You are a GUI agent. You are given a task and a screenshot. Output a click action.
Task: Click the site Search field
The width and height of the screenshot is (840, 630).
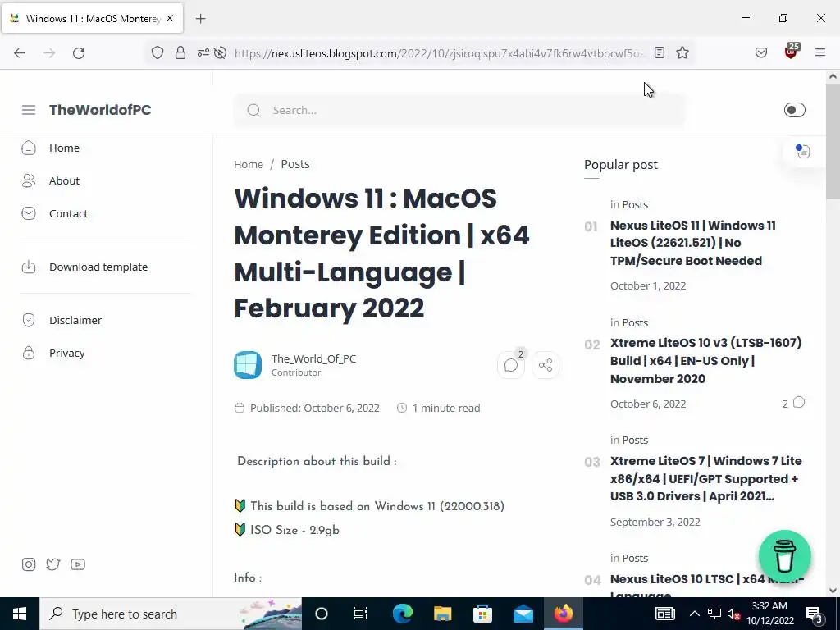(459, 111)
